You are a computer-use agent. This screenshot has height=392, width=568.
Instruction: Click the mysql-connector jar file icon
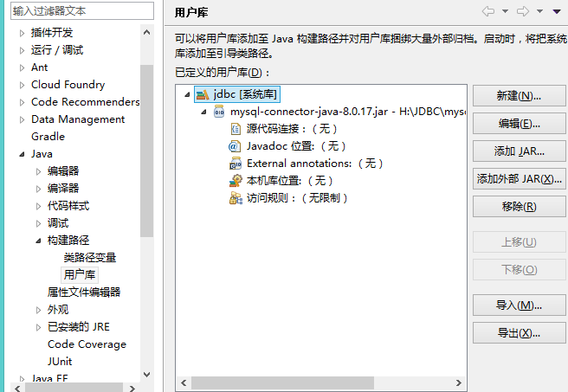pos(219,112)
